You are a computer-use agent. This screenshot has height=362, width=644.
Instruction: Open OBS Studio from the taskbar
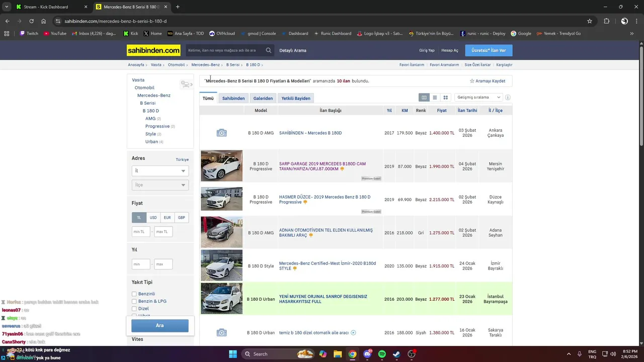[x=412, y=354]
